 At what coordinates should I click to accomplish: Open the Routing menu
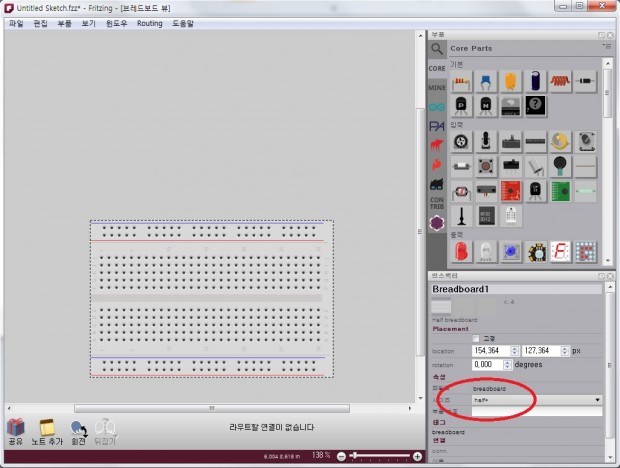149,22
